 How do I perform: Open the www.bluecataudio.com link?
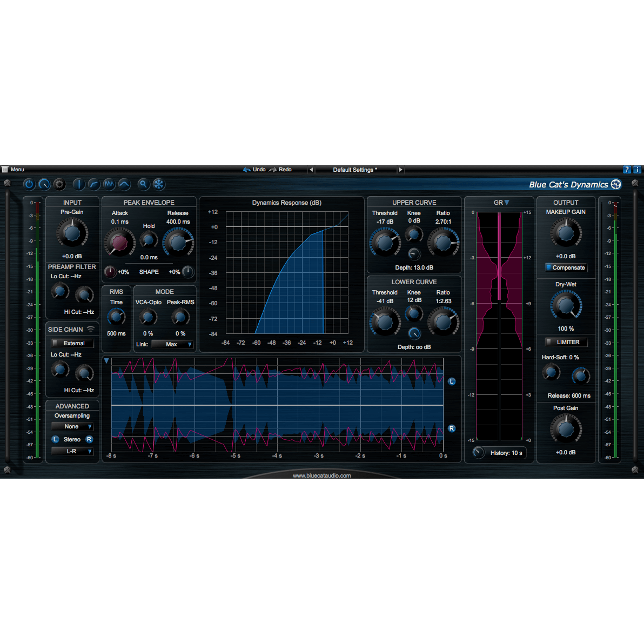coord(321,476)
